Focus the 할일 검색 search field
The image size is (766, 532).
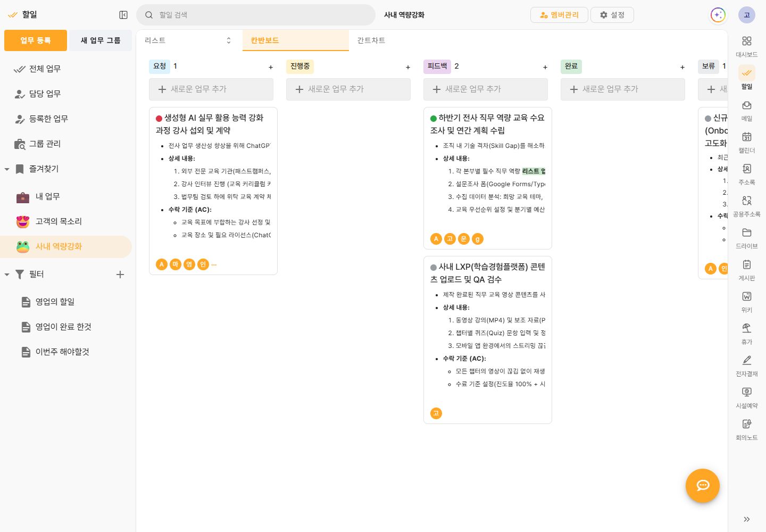click(x=256, y=15)
